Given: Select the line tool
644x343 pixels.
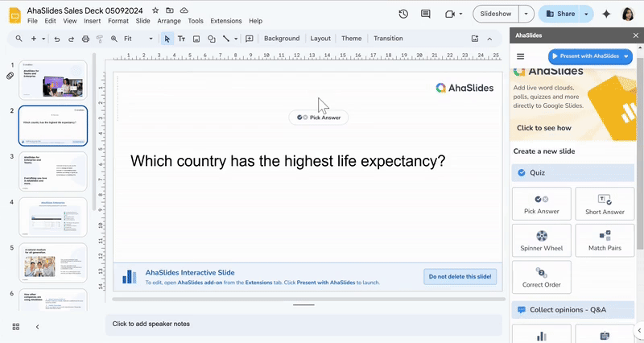Looking at the screenshot, I should [x=226, y=39].
